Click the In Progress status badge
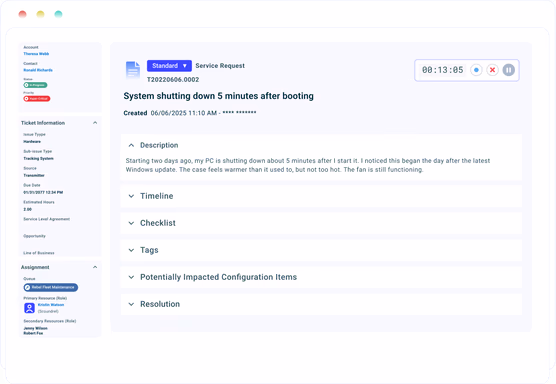Screen dimensions: 556x384 (x=35, y=85)
